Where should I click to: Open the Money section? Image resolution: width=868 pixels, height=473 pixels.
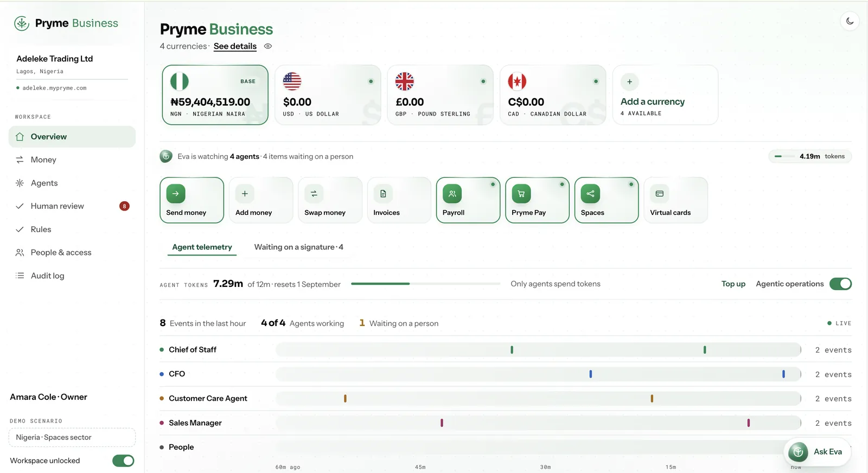click(72, 159)
